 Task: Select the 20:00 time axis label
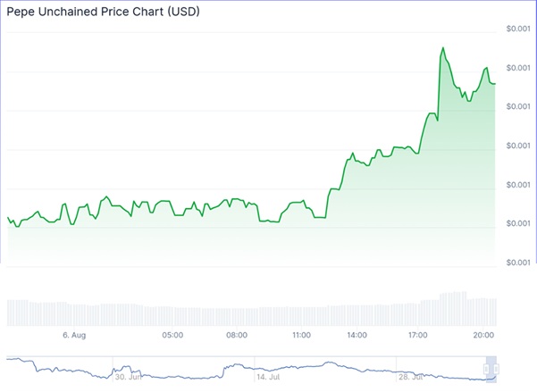[485, 335]
